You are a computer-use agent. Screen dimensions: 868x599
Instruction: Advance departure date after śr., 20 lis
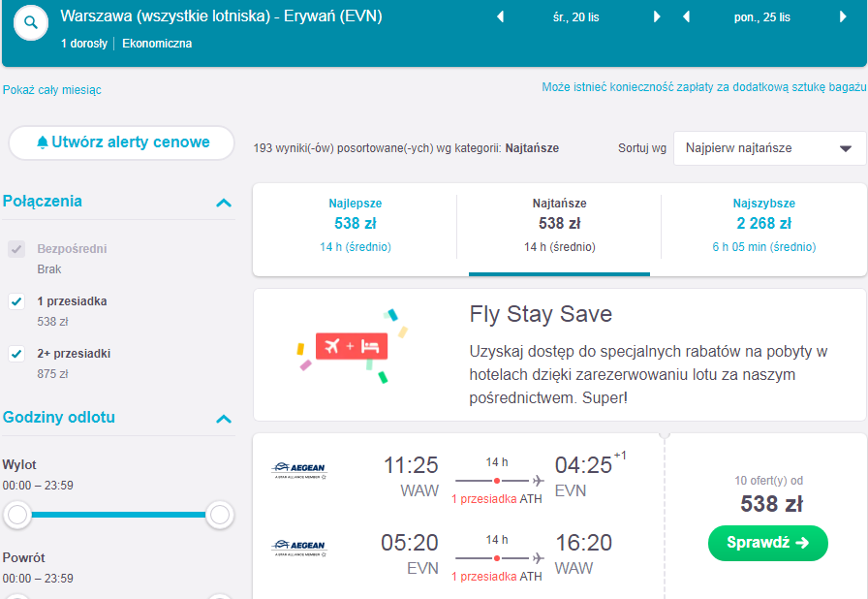[x=657, y=17]
